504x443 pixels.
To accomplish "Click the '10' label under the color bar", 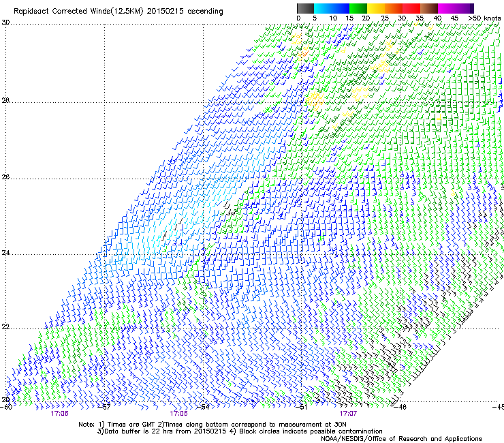I will 333,18.
